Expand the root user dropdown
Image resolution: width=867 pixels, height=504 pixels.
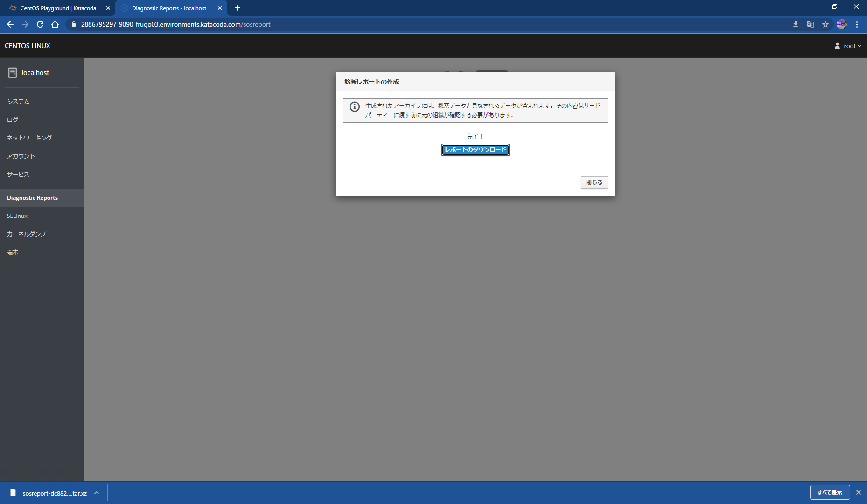point(848,46)
